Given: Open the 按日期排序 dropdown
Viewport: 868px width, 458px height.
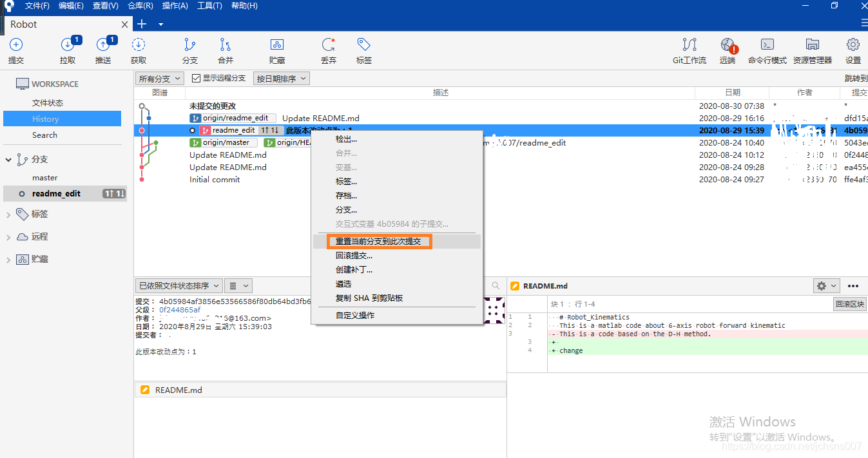Looking at the screenshot, I should click(281, 79).
